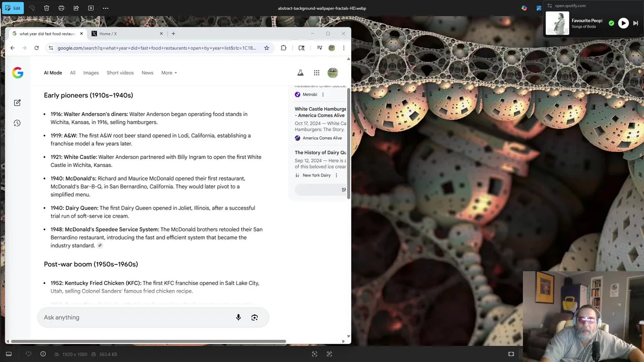Toggle the green saved checkmark in Spotify popup

(x=611, y=23)
